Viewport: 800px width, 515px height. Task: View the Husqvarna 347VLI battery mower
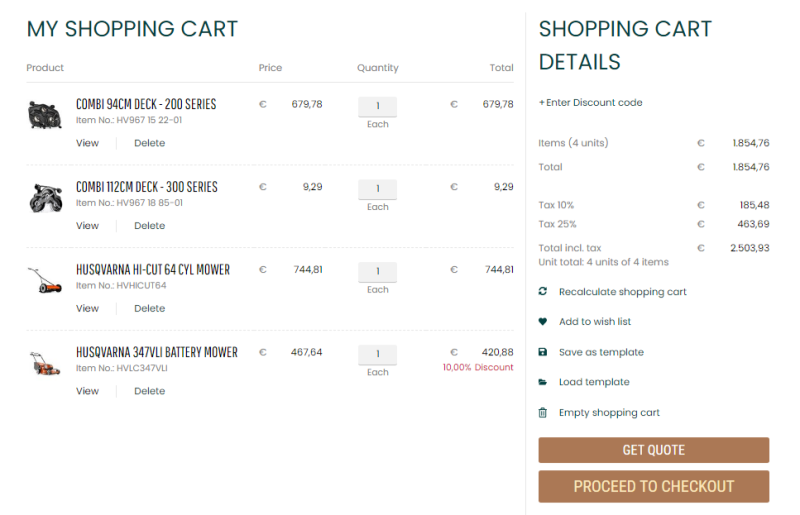87,391
